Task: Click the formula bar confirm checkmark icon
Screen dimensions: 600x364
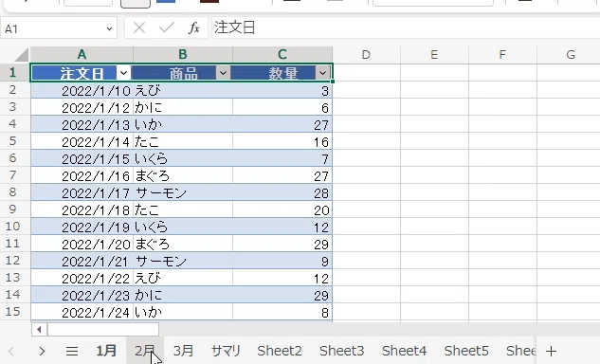Action: [x=167, y=27]
